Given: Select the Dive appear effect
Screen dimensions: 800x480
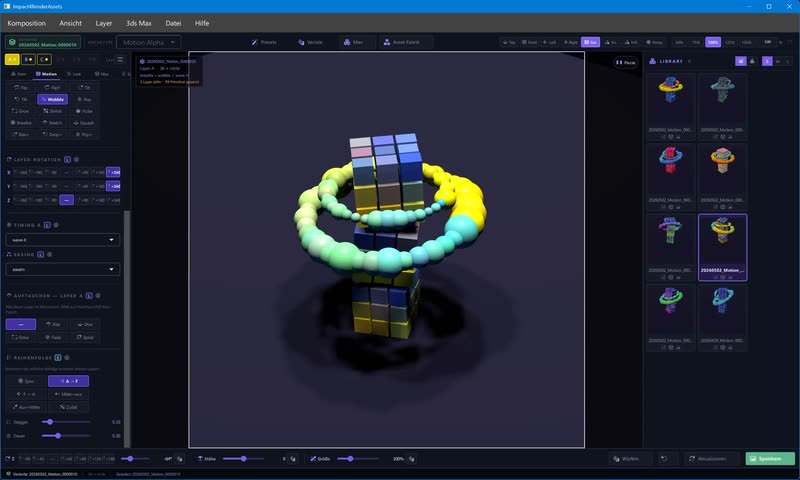Looking at the screenshot, I should click(x=85, y=324).
